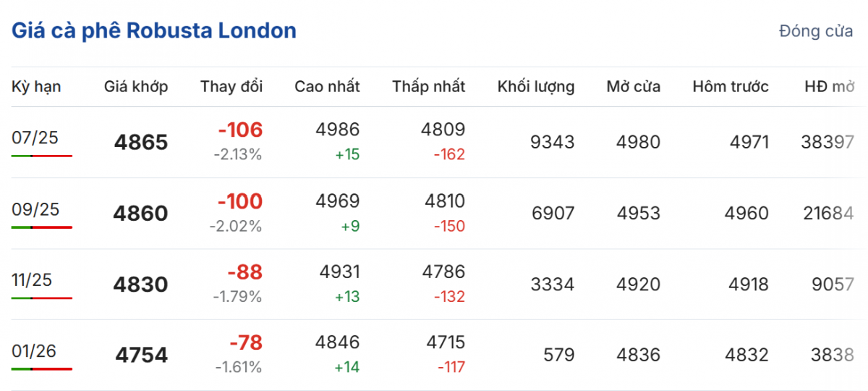Select the Thấp nhất column header
Viewport: 868px width, 391px height.
(x=429, y=87)
